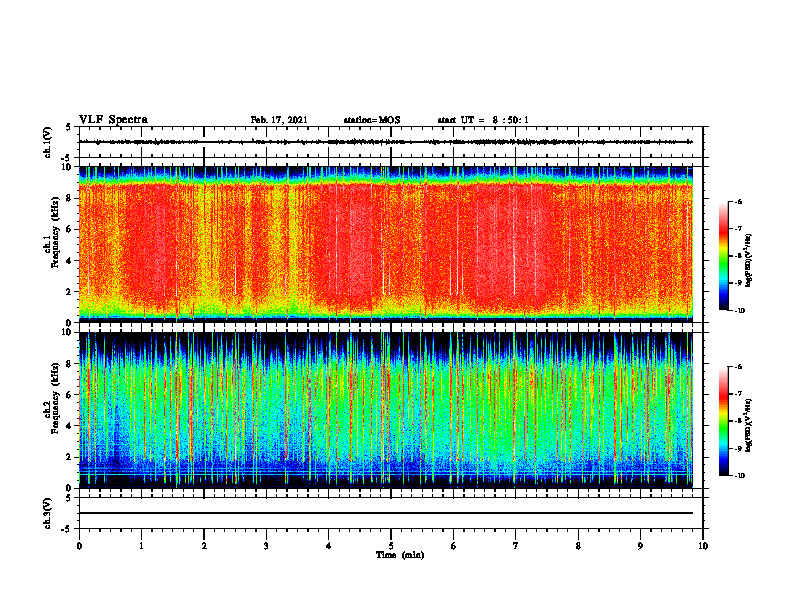Image resolution: width=792 pixels, height=612 pixels.
Task: Click the ch.1 voltage waveform trace
Action: click(386, 142)
